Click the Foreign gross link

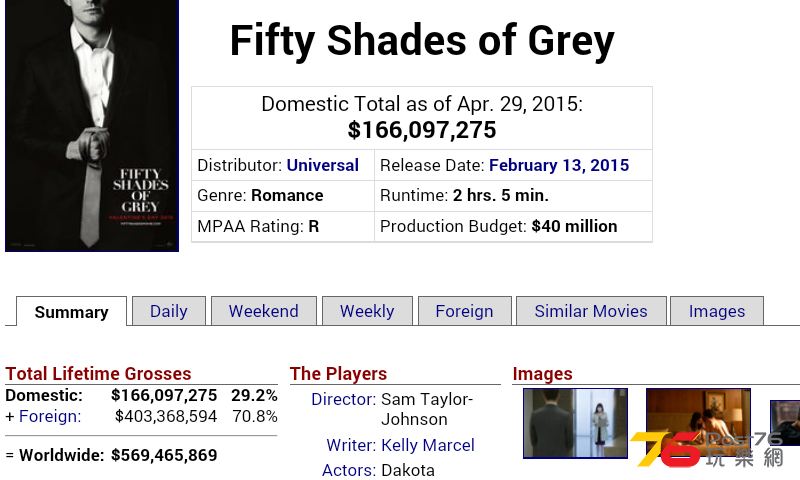[50, 416]
